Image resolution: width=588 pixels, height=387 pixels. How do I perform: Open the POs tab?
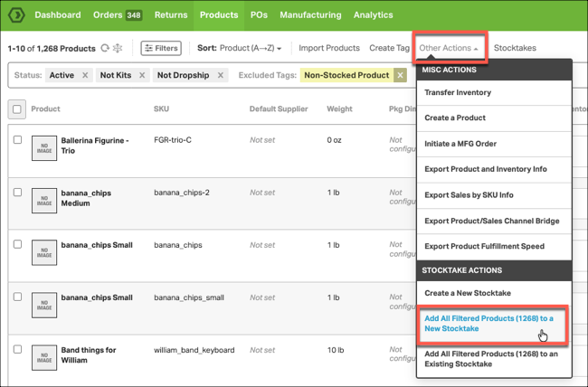[259, 15]
